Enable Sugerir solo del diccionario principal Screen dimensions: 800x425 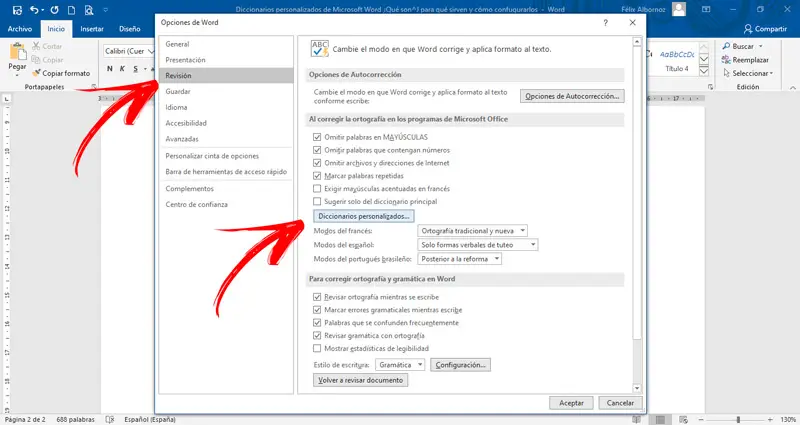317,202
